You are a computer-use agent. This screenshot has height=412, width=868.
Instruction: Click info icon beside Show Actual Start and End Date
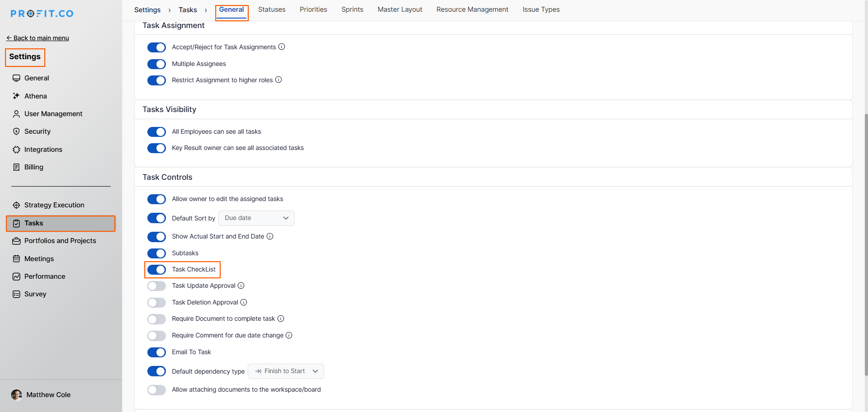tap(270, 236)
